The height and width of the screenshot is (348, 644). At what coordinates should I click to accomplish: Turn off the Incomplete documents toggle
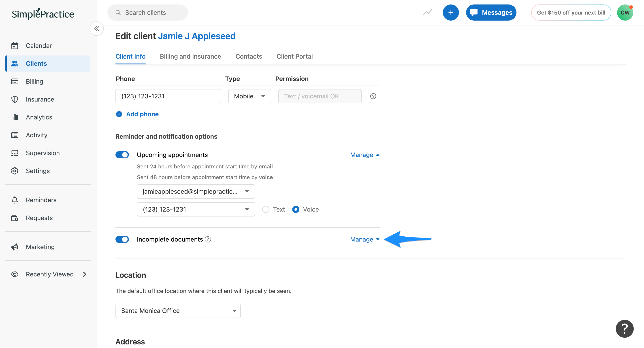(122, 239)
